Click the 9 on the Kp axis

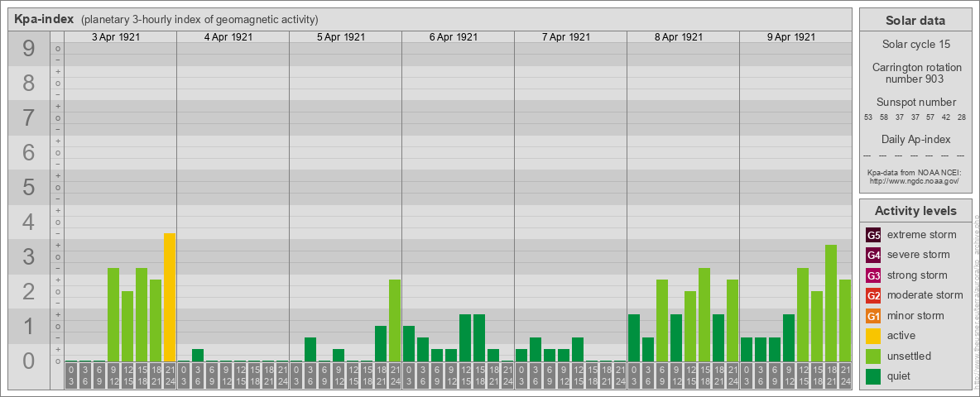(28, 49)
